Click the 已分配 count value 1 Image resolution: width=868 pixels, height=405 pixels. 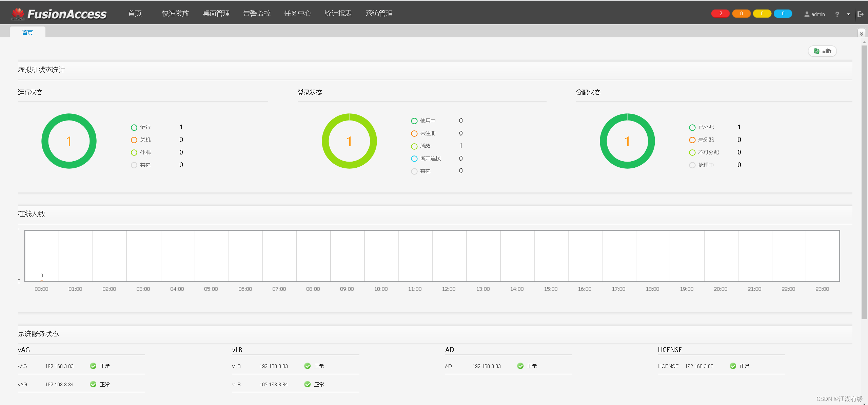tap(739, 127)
